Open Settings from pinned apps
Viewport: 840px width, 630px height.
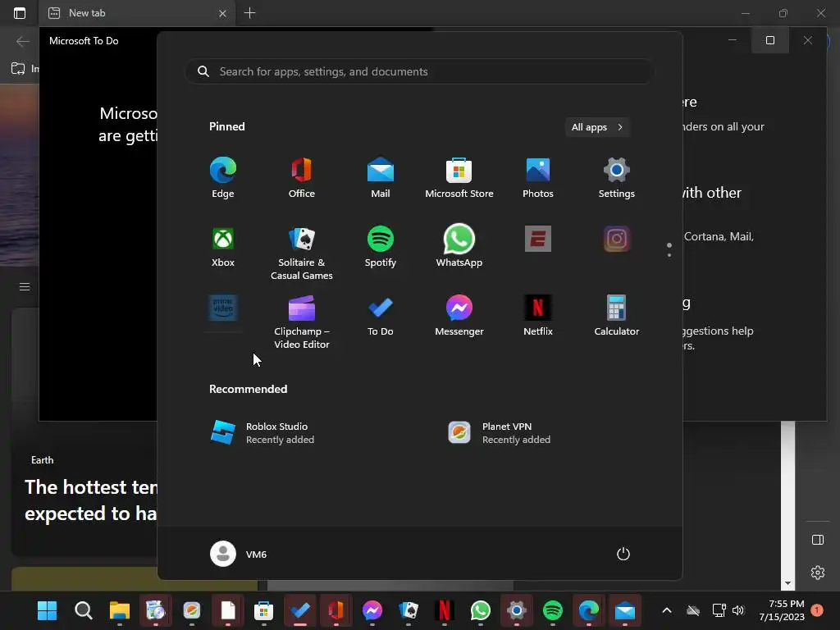[x=617, y=178]
